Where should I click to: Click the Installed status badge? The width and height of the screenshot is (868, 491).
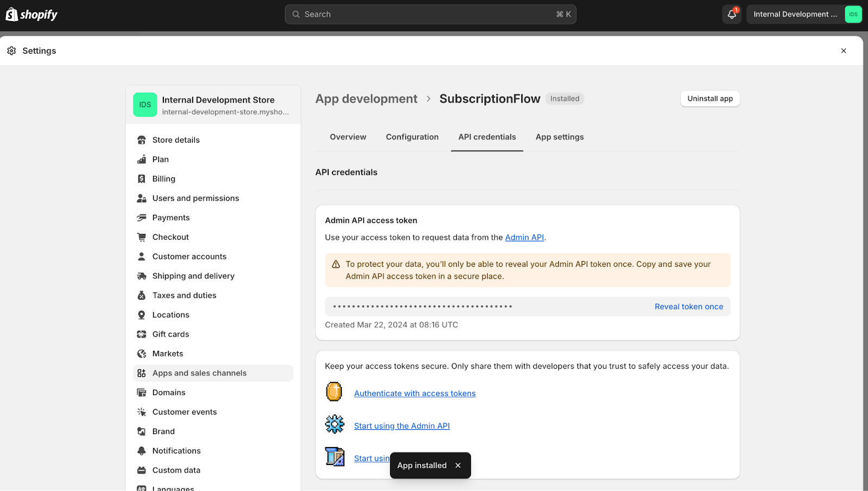[565, 99]
